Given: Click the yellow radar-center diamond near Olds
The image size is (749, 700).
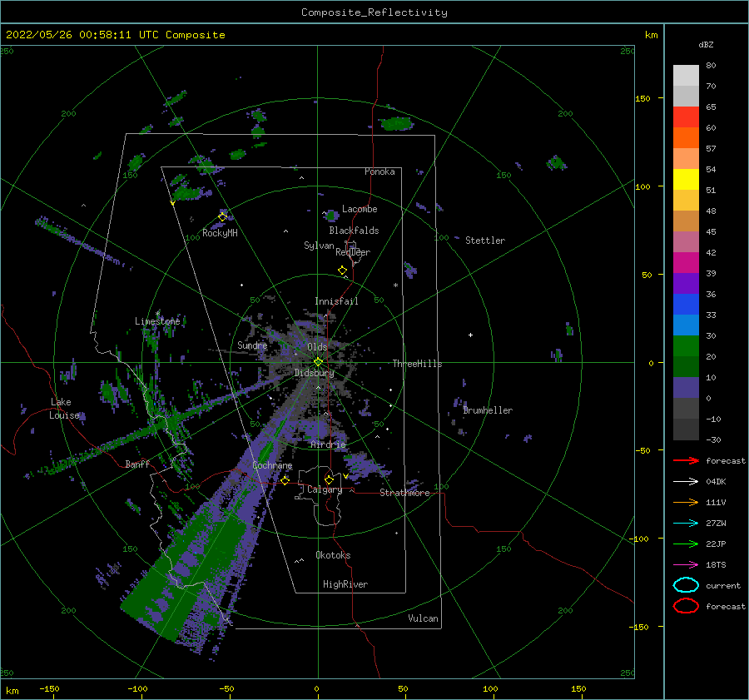Looking at the screenshot, I should coord(318,362).
